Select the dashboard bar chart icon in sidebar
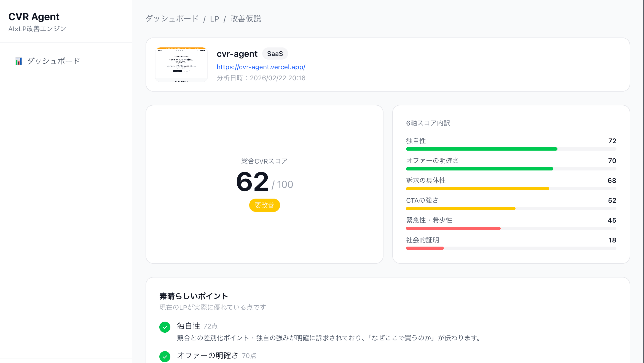The width and height of the screenshot is (644, 363). coord(18,61)
